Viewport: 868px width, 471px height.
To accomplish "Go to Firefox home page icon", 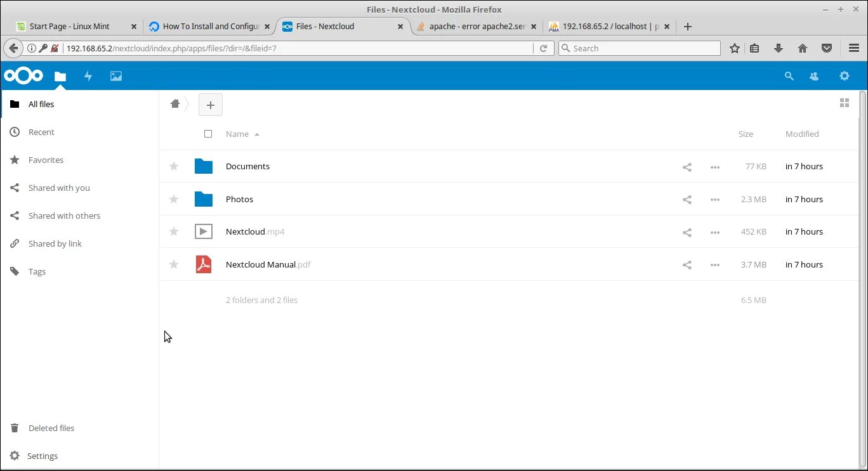I will (803, 48).
